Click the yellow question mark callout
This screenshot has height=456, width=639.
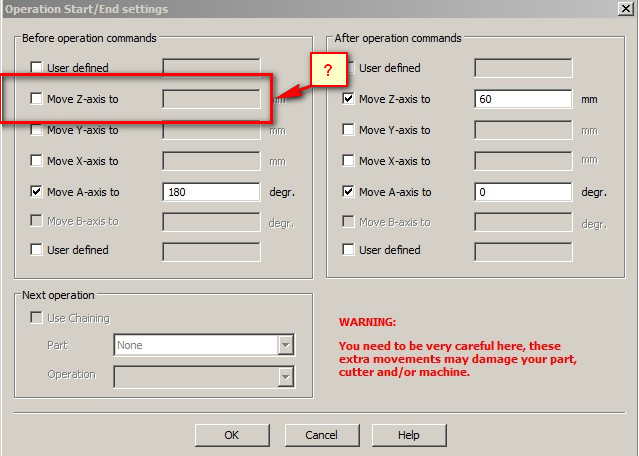pyautogui.click(x=326, y=74)
